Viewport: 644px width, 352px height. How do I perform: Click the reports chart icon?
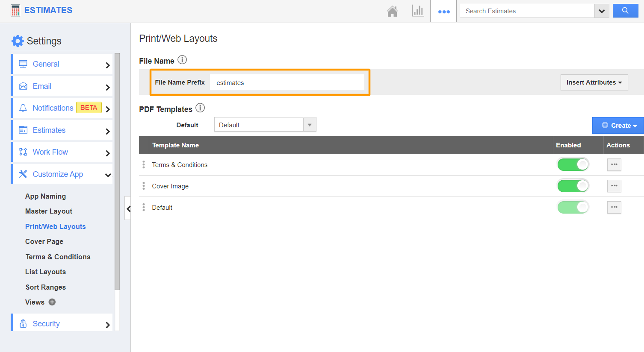tap(418, 11)
